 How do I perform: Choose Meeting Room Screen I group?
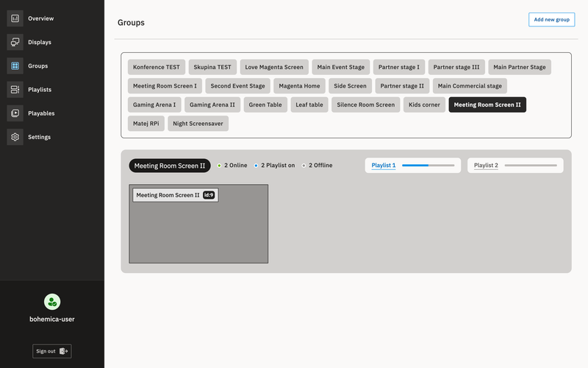coord(165,85)
